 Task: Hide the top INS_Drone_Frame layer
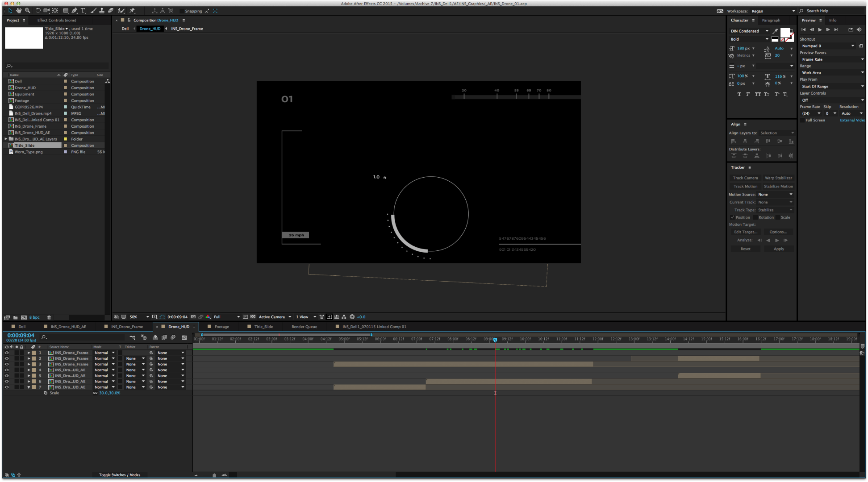click(x=7, y=353)
